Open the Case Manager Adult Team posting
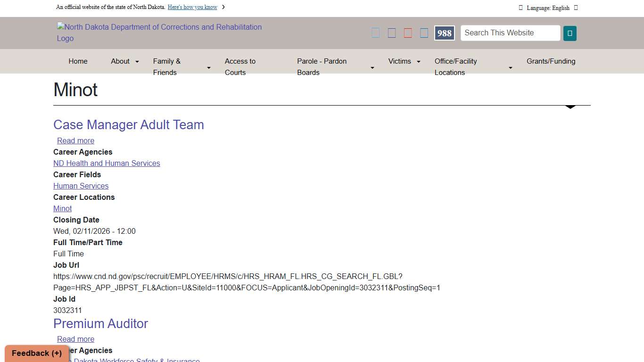 point(129,125)
